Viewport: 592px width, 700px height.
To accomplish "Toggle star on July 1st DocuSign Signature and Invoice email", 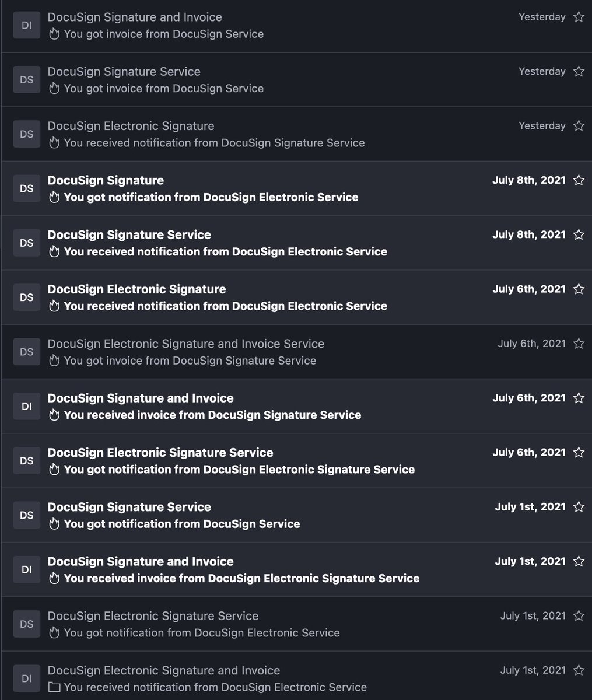I will click(x=579, y=561).
